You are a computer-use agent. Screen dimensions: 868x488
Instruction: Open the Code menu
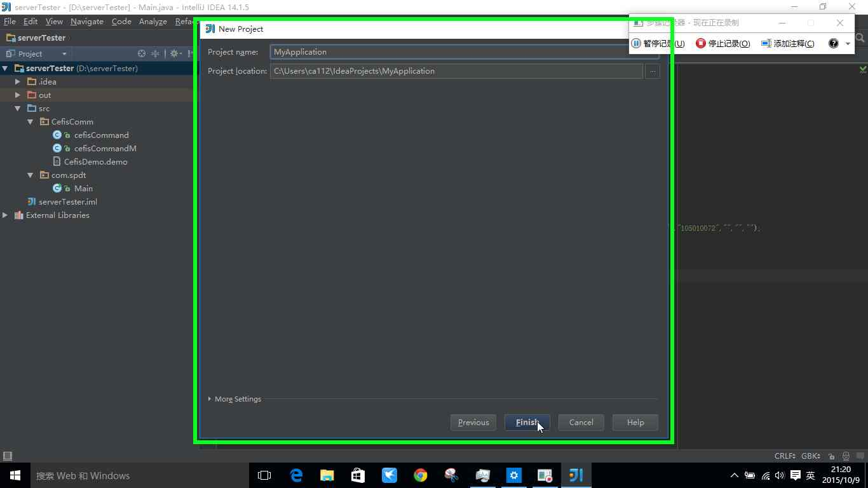121,22
